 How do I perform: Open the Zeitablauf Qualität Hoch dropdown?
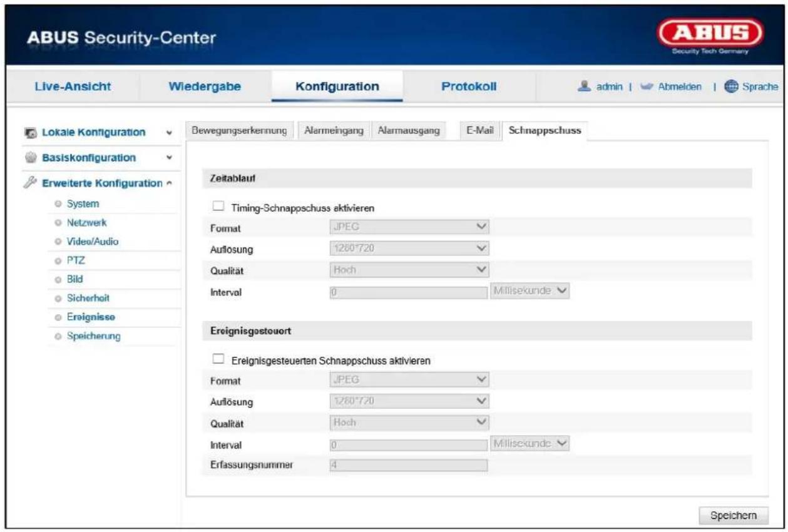[x=408, y=269]
